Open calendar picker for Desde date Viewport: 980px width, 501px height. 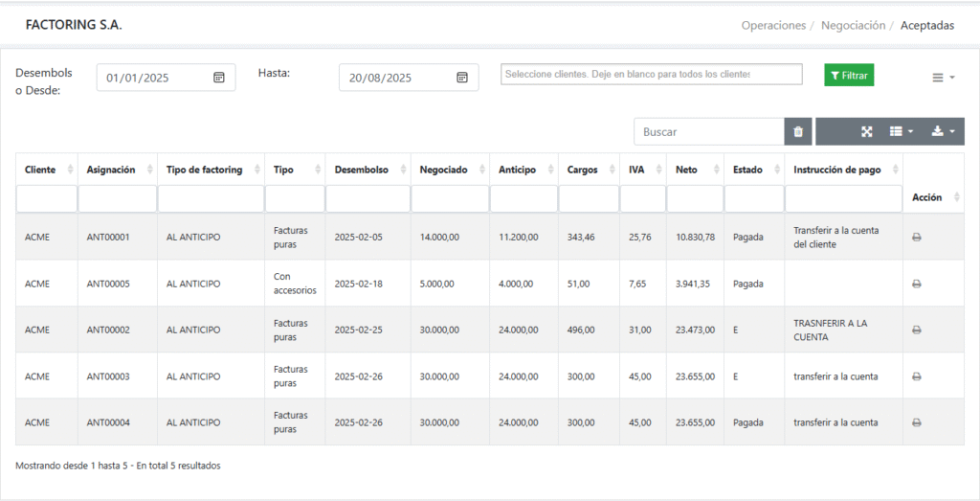coord(219,78)
